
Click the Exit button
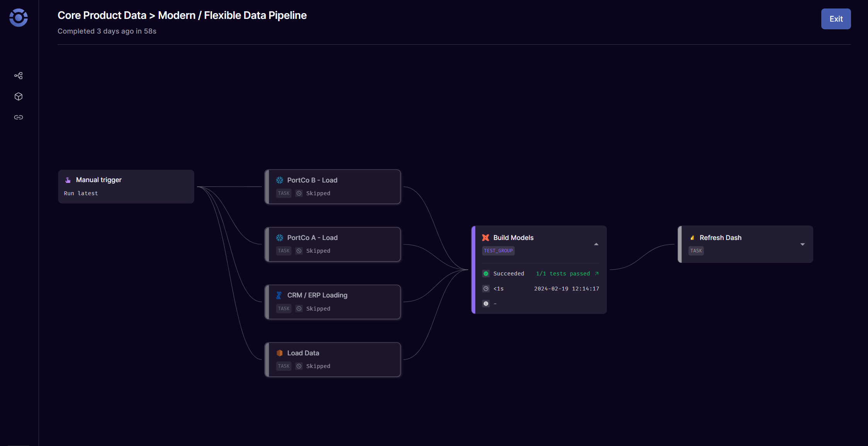(836, 19)
